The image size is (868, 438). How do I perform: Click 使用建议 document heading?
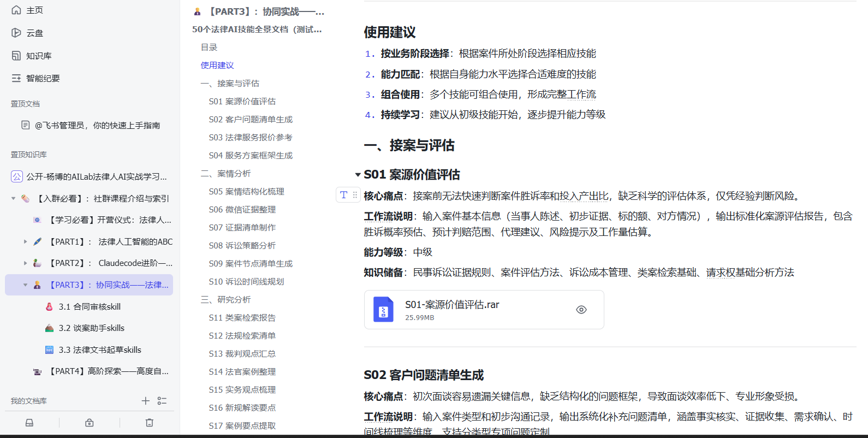(390, 32)
